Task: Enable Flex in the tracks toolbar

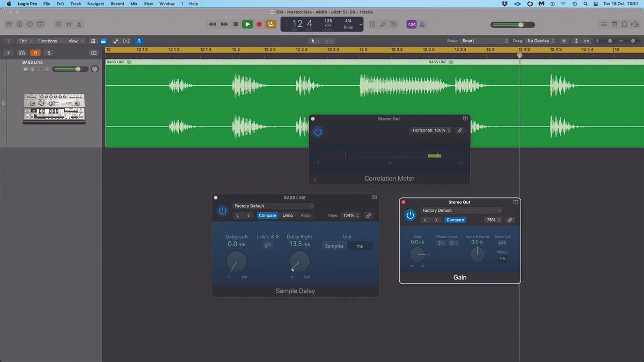Action: (x=139, y=41)
